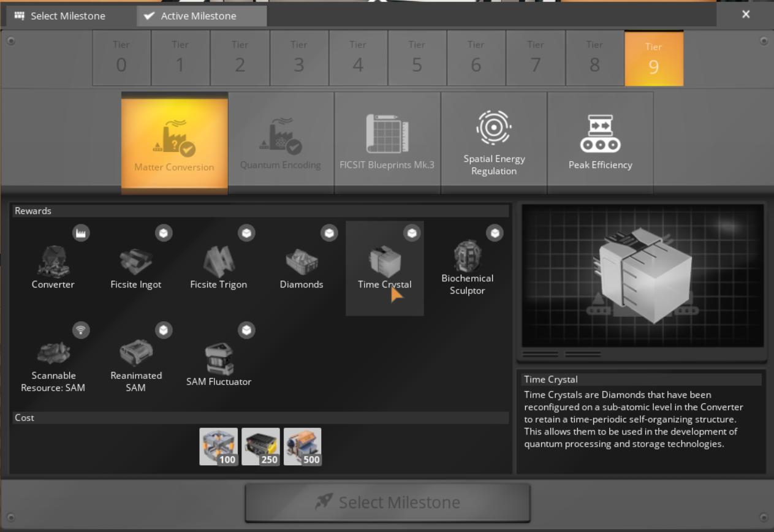Click the cost item showing quantity 100
This screenshot has height=532, width=774.
219,446
